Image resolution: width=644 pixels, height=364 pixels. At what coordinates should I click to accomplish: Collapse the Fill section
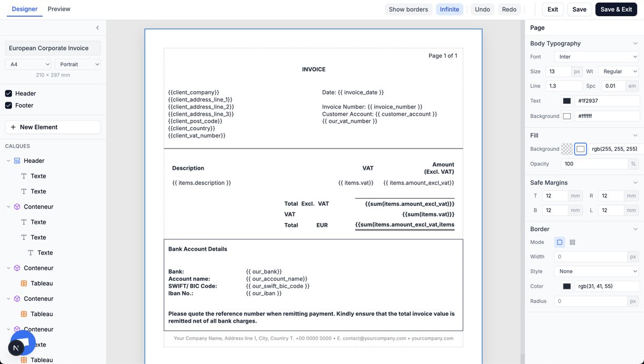635,136
